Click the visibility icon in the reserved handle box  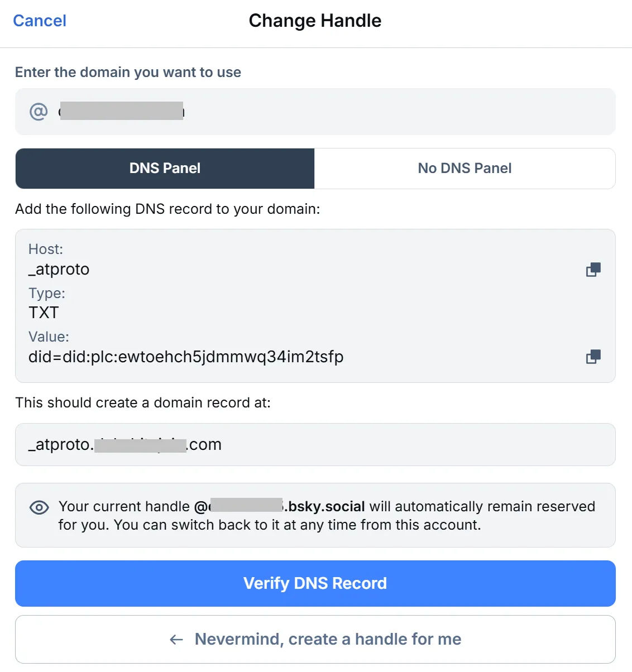coord(39,507)
